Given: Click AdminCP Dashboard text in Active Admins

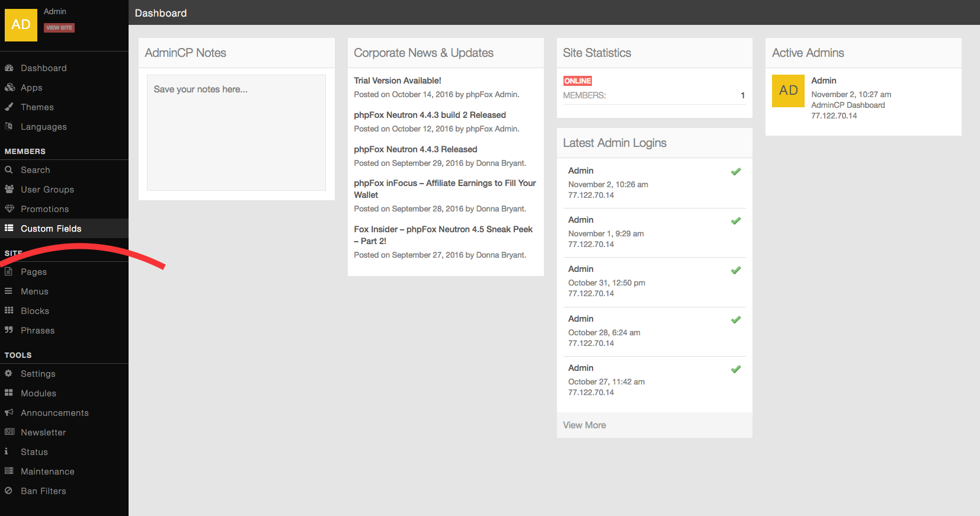Looking at the screenshot, I should 848,105.
